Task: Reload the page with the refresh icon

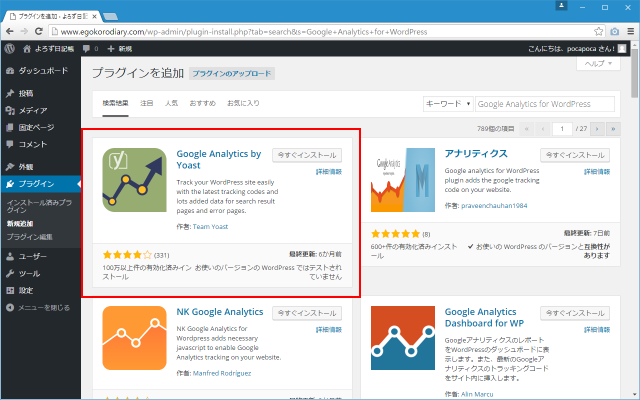Action: pos(39,31)
